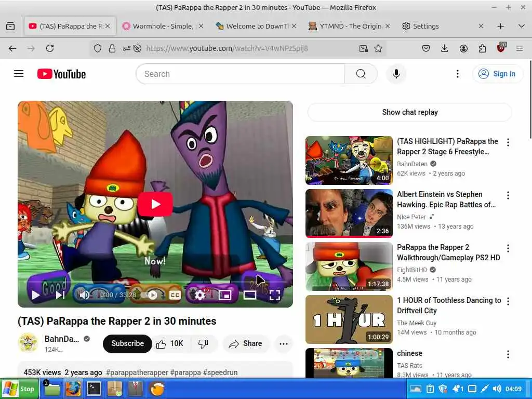Launch the terminal from the taskbar

(x=94, y=389)
